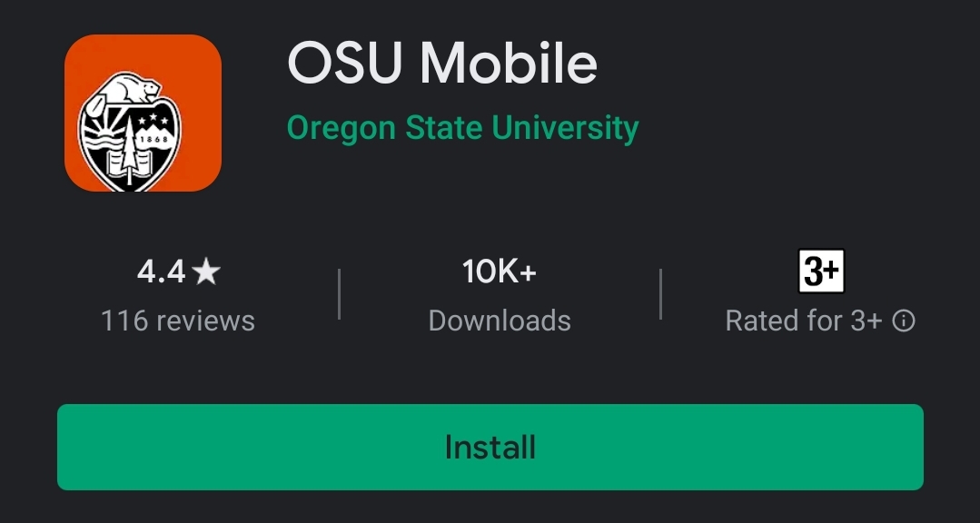Open Oregon State University developer page
Screen dimensions: 980x523
pyautogui.click(x=462, y=127)
